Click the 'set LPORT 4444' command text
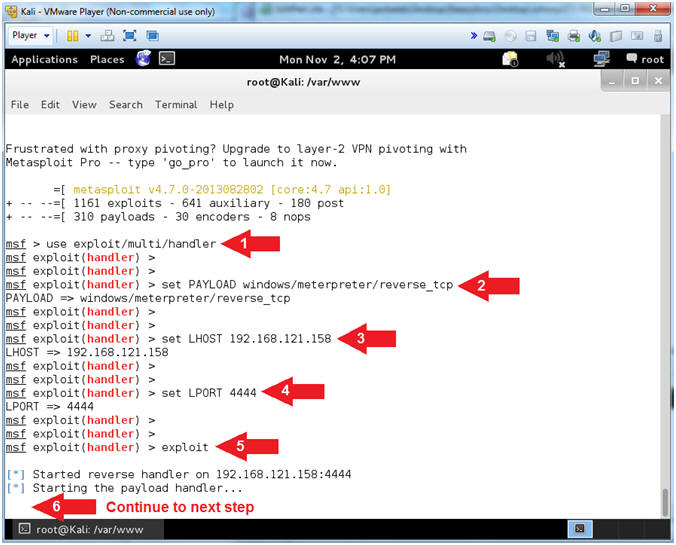The width and height of the screenshot is (676, 545). click(x=209, y=393)
